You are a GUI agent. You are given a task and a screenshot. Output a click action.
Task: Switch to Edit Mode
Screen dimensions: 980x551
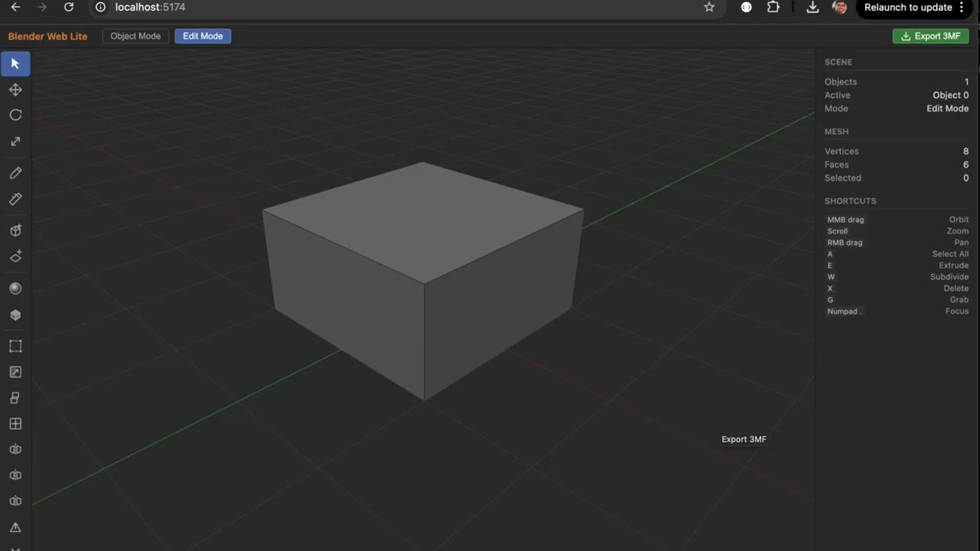tap(203, 36)
